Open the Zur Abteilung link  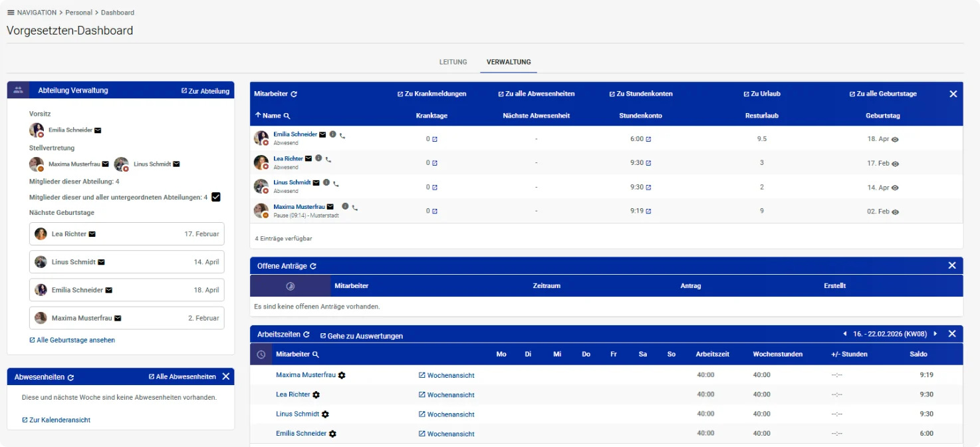click(x=205, y=91)
